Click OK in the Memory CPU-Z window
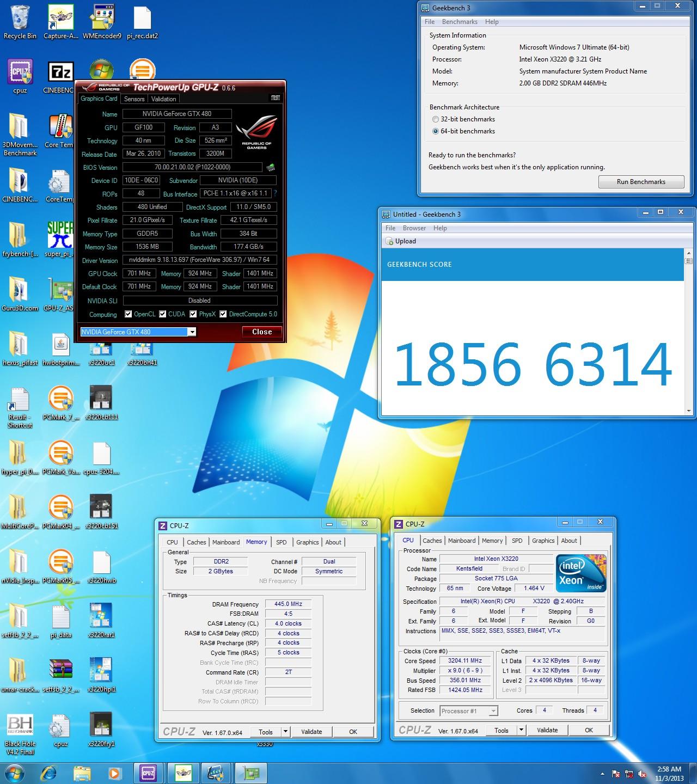The image size is (697, 784). tap(353, 732)
